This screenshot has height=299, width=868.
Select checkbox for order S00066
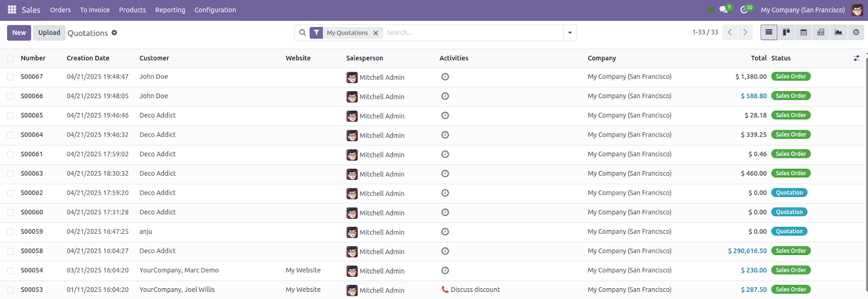[x=10, y=96]
